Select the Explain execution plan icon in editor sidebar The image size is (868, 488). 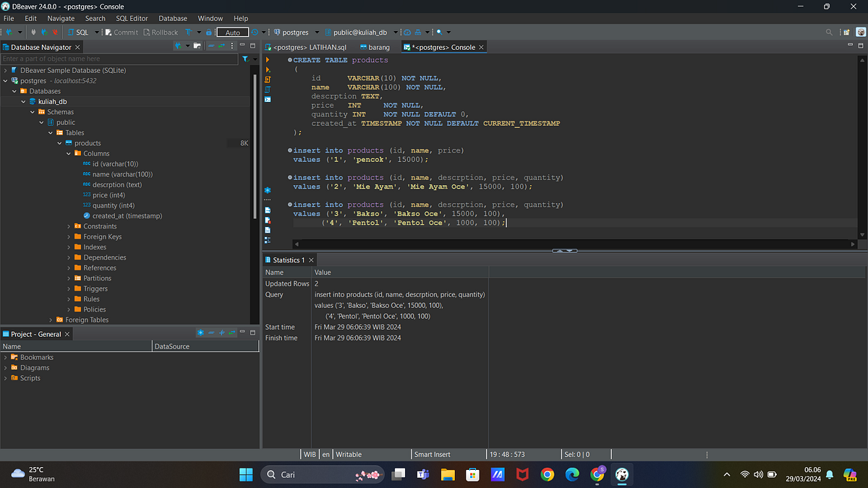point(268,89)
